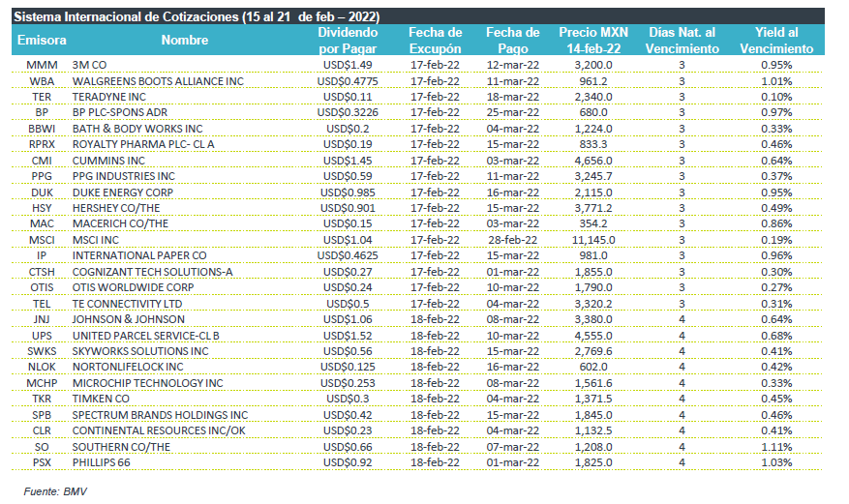Click price '2,769.6'

point(593,351)
